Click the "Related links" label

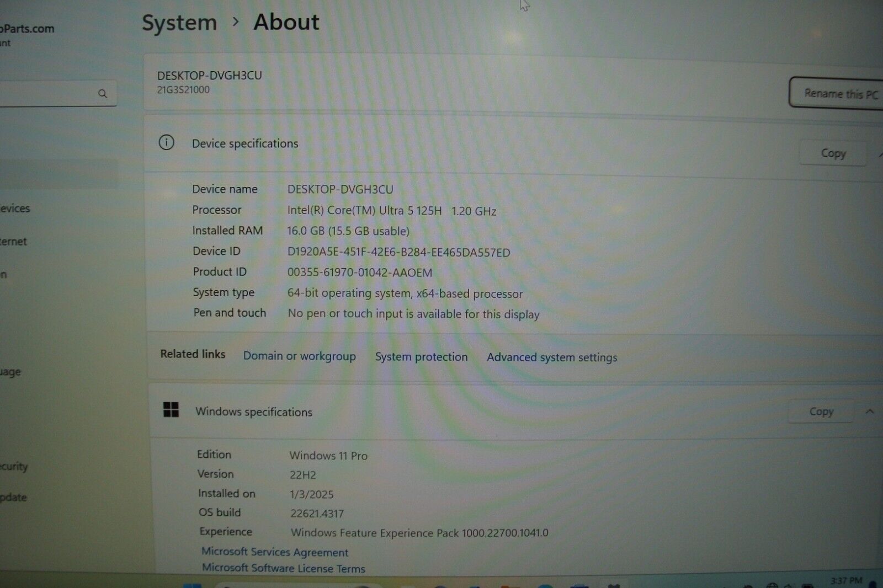(193, 354)
